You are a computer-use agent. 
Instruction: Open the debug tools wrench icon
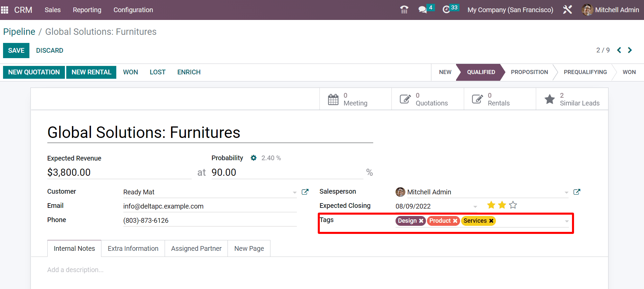point(567,10)
